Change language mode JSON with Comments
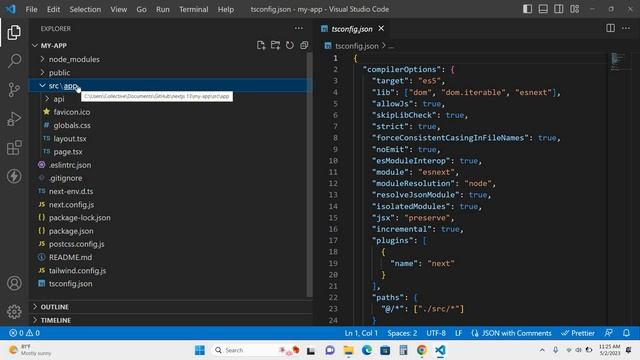The height and width of the screenshot is (360, 640). (511, 333)
